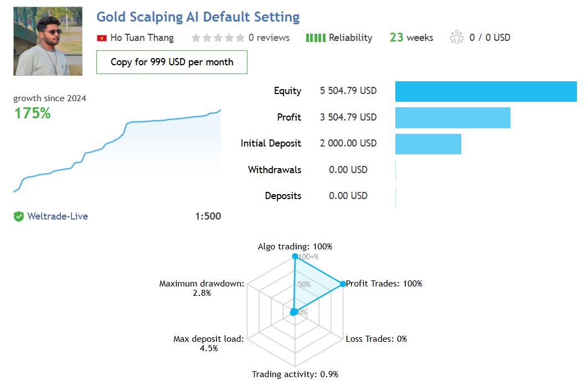Open the trader's profile photo

pos(47,40)
